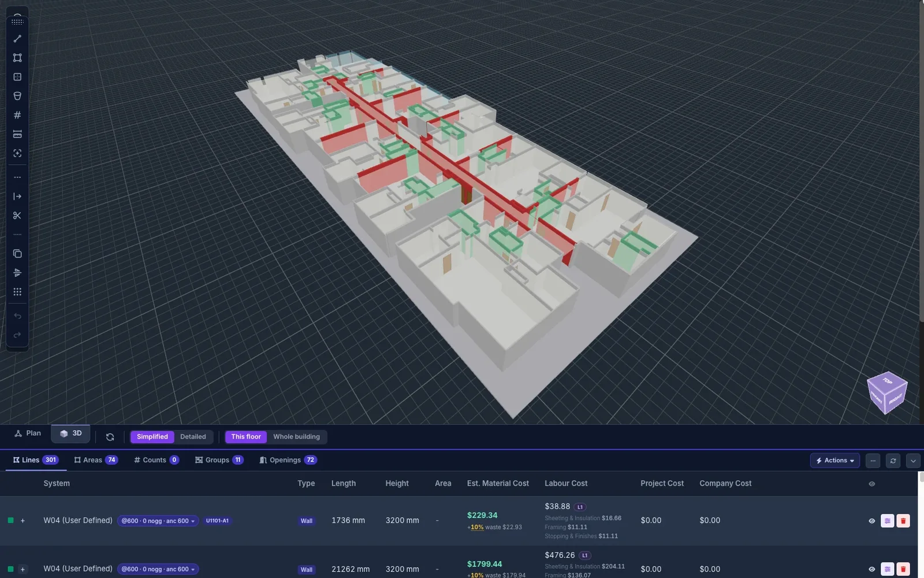Open the Actions dropdown
Screen dimensions: 924x578
pos(835,461)
